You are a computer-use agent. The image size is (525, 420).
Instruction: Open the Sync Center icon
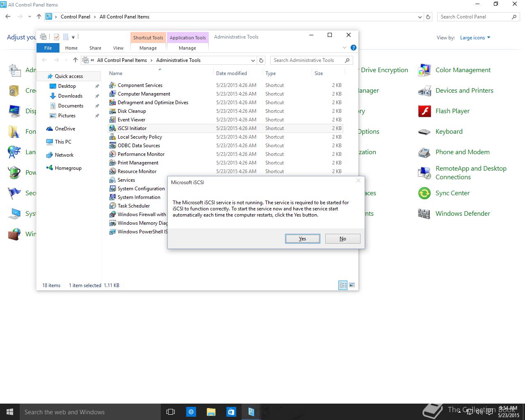point(425,193)
